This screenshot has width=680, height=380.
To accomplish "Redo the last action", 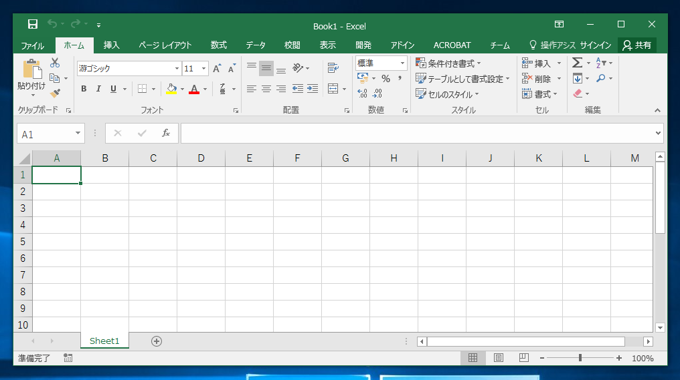I will [x=75, y=24].
